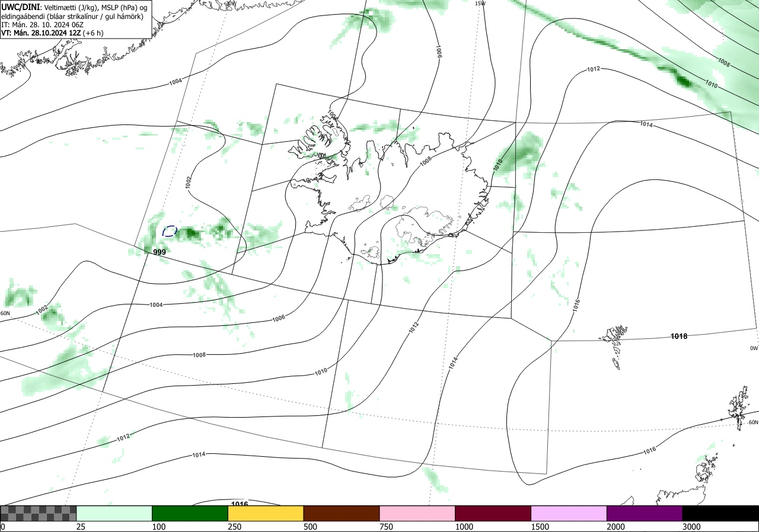Select the brown 500–750 legend swatch

(x=342, y=513)
